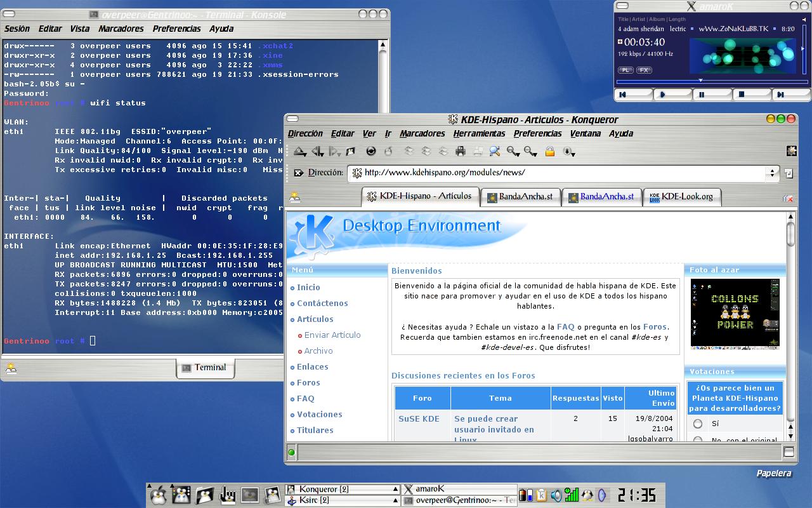Clear the Konqueror location bar
The image size is (812, 508).
point(299,173)
